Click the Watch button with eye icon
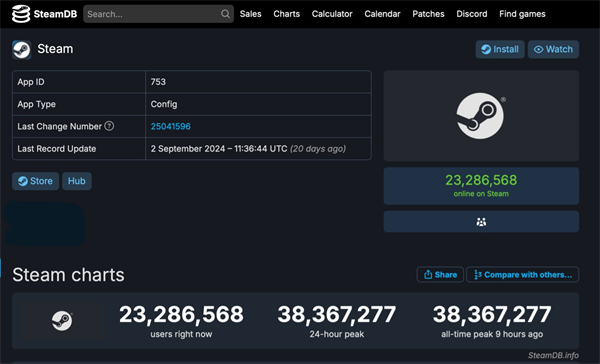Image resolution: width=600 pixels, height=364 pixels. (553, 49)
